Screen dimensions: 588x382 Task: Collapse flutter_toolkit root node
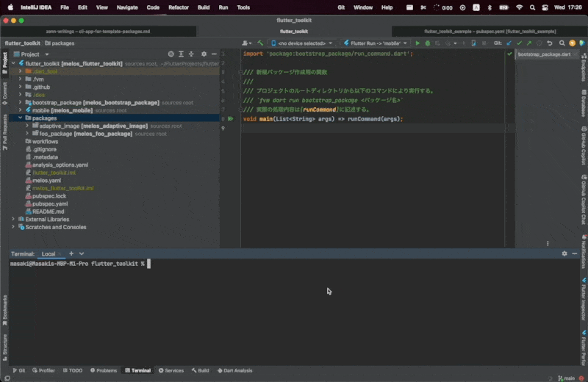tap(13, 63)
